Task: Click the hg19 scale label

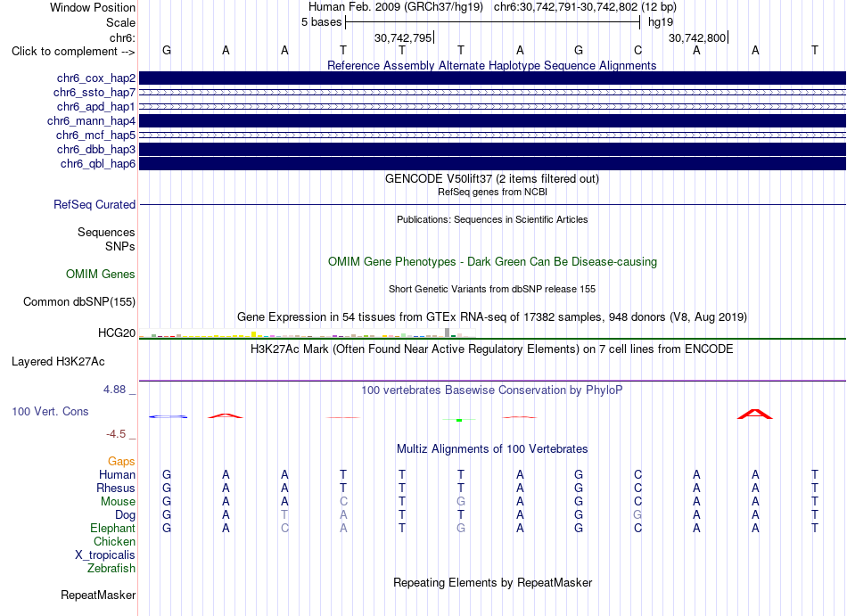Action: pos(661,22)
